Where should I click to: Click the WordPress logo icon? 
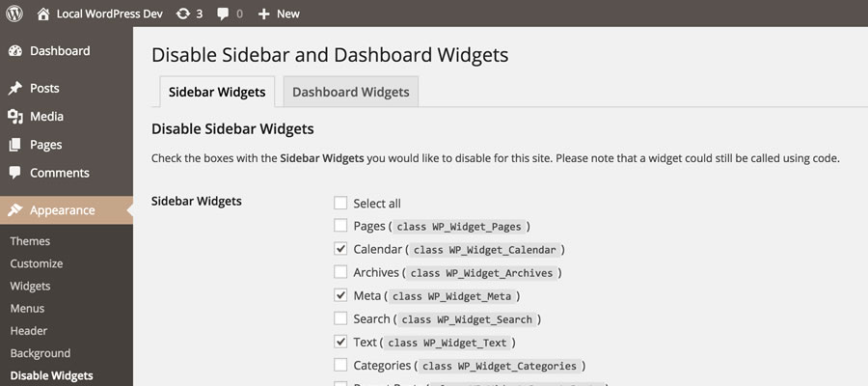15,14
